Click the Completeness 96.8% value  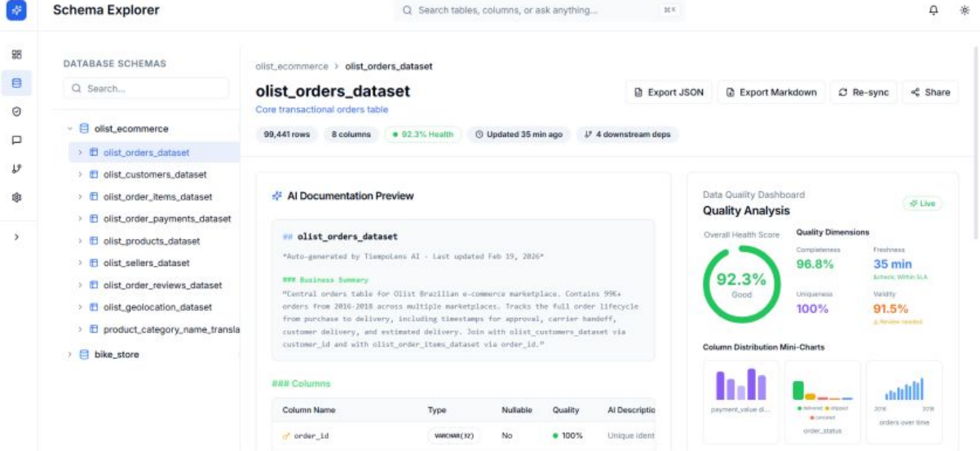point(815,264)
